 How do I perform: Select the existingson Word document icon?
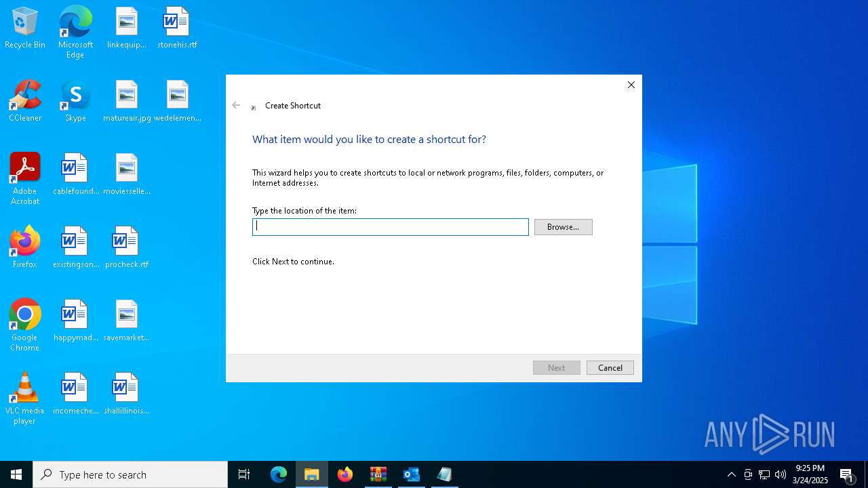point(75,247)
